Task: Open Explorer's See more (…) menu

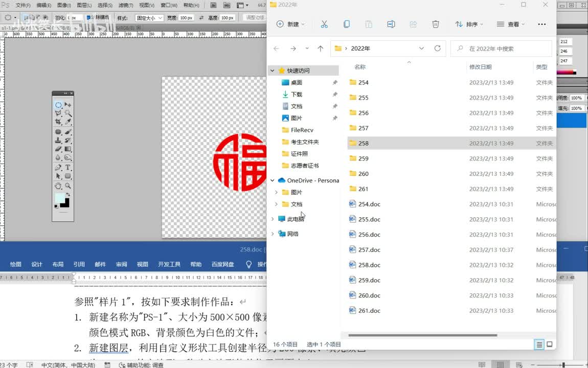Action: 542,25
